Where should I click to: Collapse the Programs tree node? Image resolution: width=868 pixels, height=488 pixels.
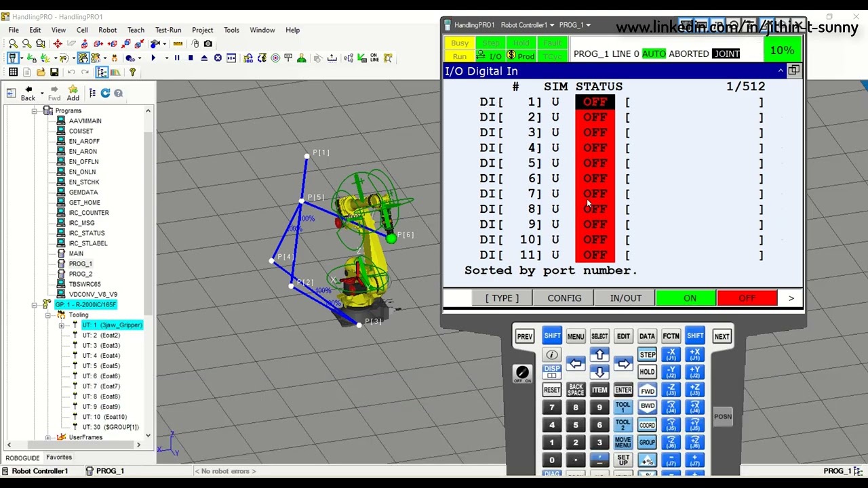(34, 110)
